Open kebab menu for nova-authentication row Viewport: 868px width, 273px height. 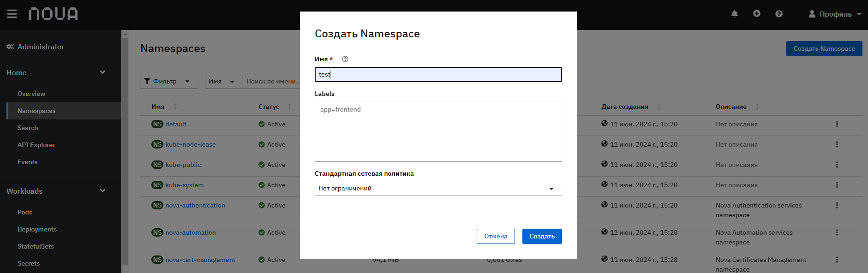point(837,205)
